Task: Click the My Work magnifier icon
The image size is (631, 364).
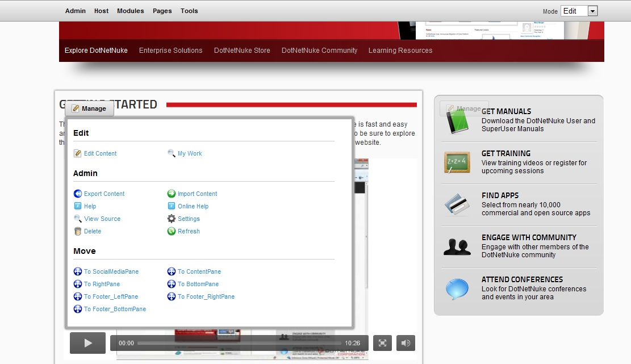Action: coord(172,153)
